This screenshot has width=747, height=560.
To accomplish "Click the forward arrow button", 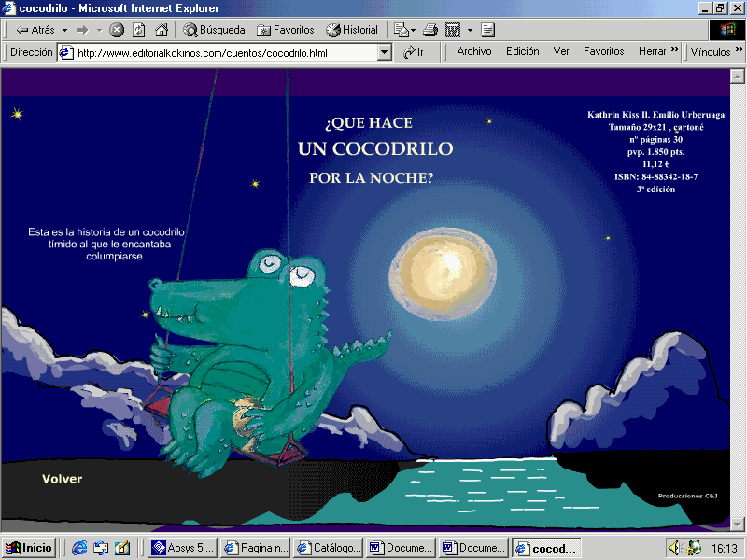I will [x=83, y=30].
